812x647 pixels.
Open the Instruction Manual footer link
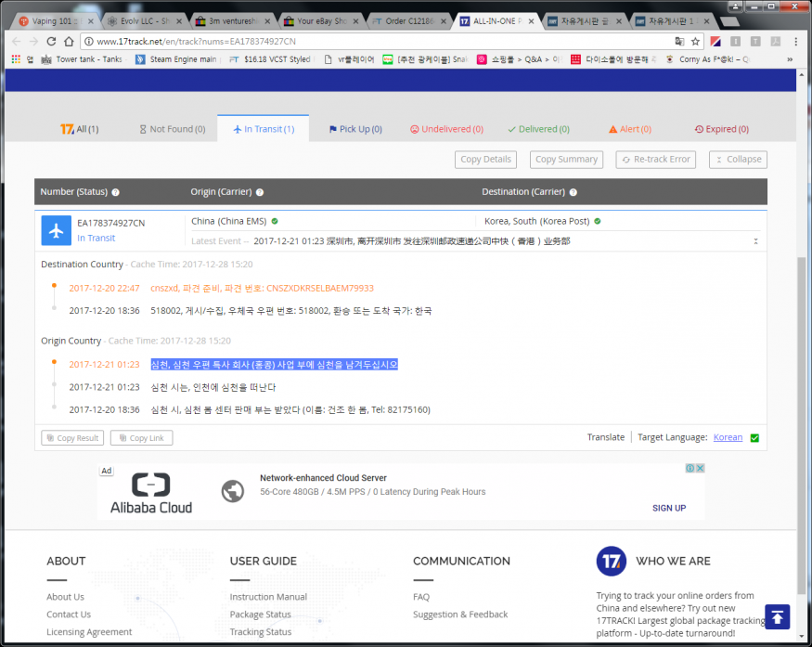tap(268, 597)
